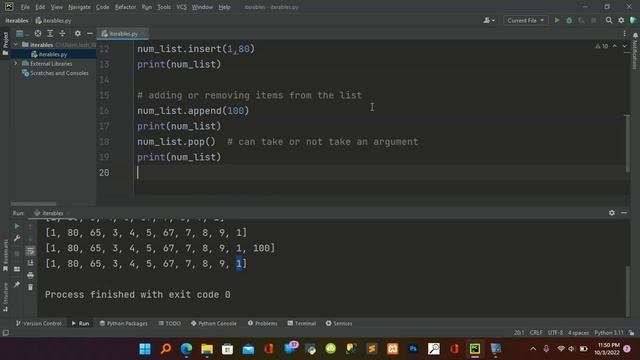Go to previous highlighted problem arrow

[x=615, y=46]
